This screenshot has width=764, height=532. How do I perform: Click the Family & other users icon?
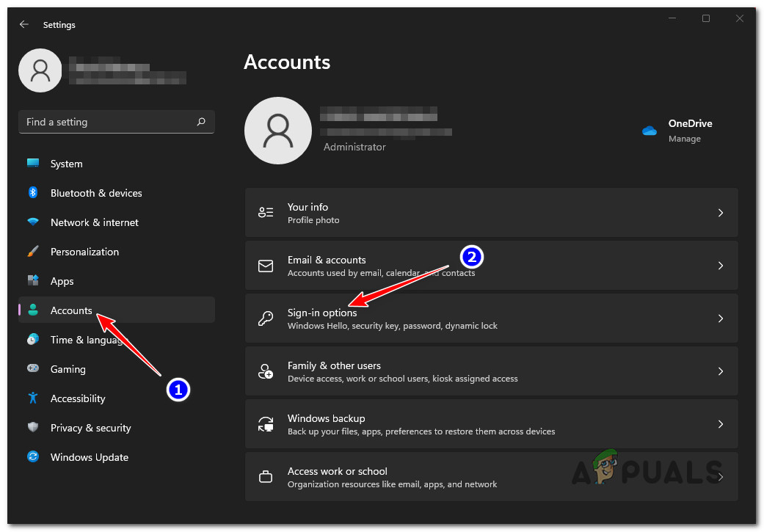[x=266, y=371]
